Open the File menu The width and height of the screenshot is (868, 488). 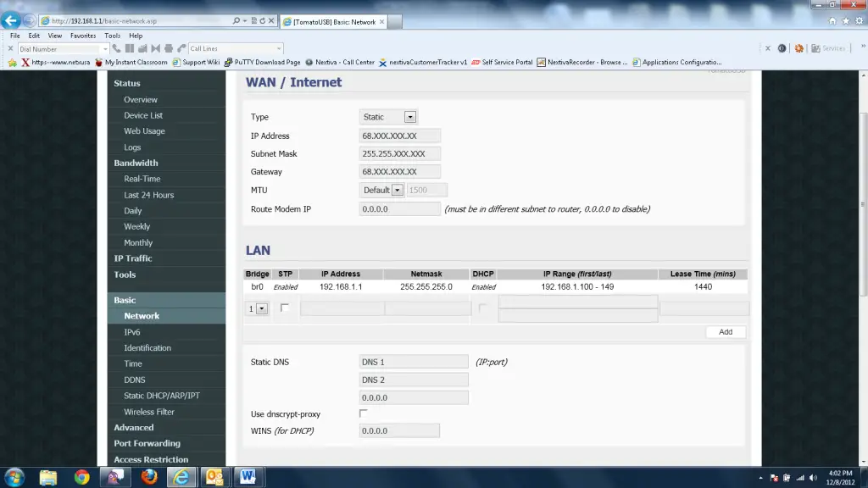click(15, 36)
